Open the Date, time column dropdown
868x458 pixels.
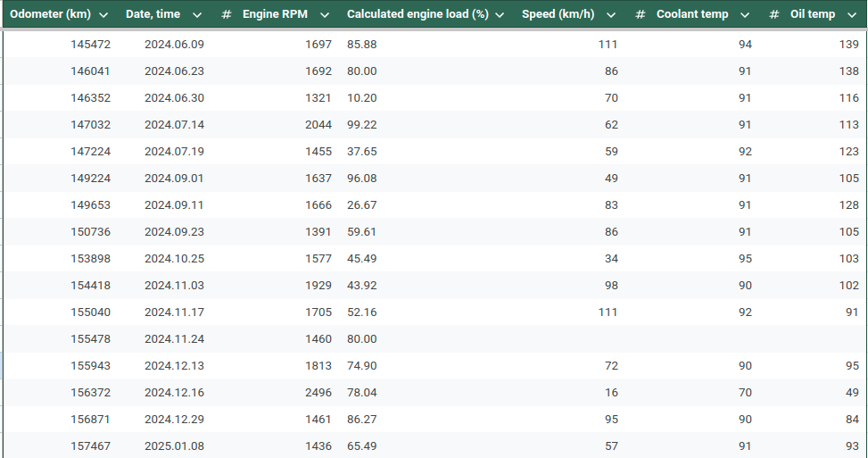197,15
